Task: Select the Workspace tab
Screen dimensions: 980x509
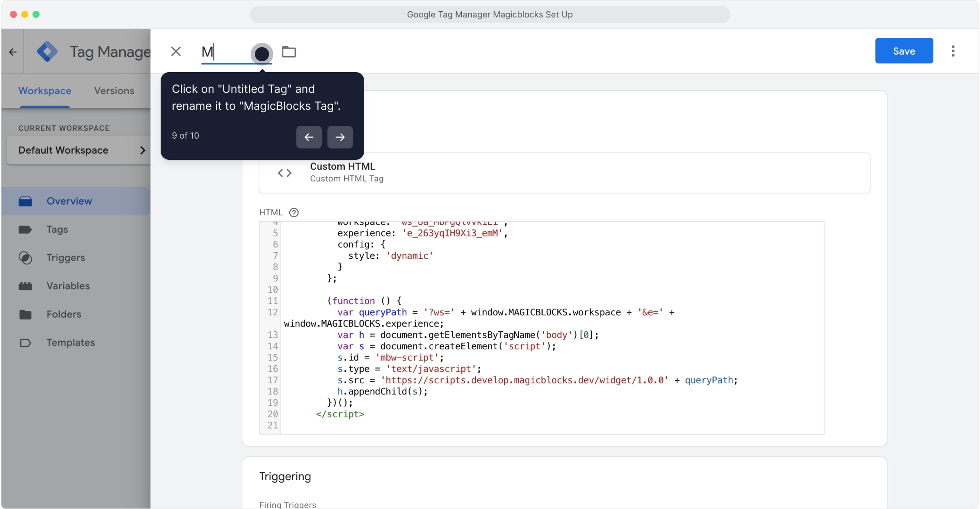Action: pos(45,91)
